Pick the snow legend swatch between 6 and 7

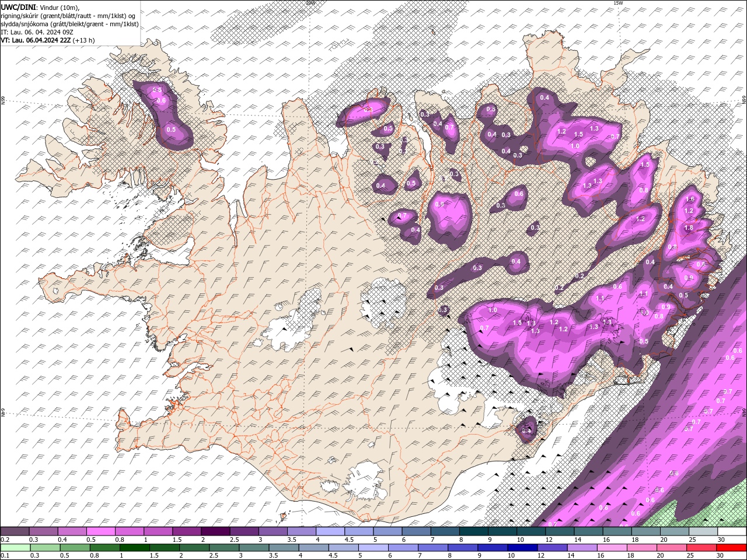[x=417, y=531]
